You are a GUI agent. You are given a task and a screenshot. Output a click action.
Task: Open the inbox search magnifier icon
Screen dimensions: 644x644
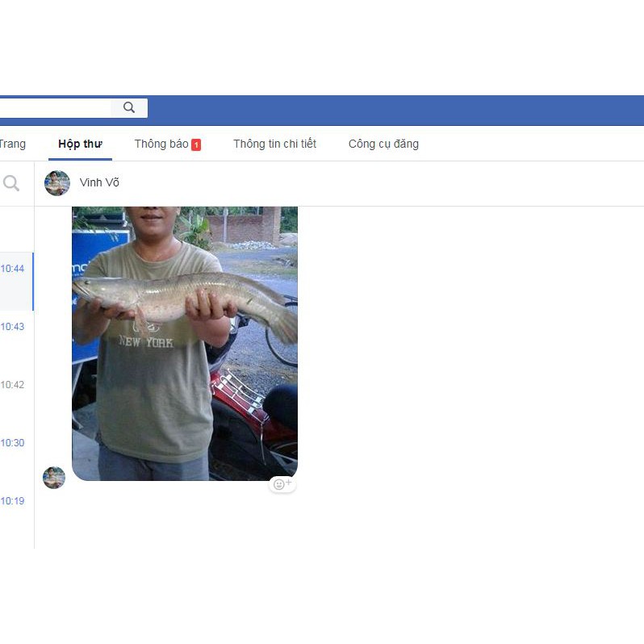[11, 183]
